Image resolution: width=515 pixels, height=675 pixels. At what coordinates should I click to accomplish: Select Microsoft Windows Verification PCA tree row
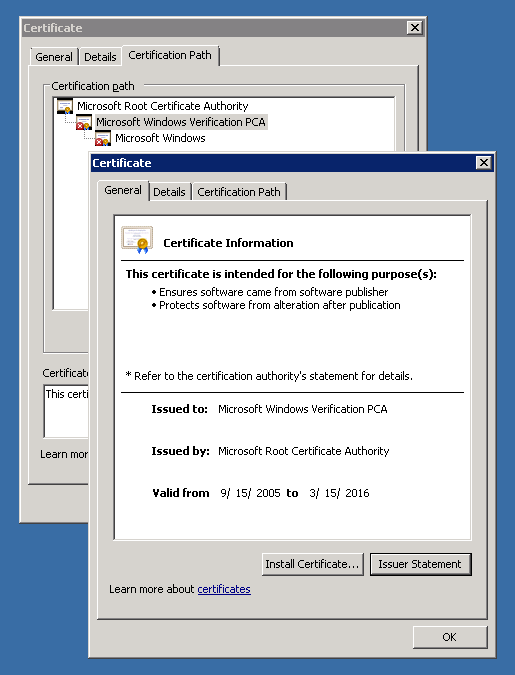tap(181, 122)
